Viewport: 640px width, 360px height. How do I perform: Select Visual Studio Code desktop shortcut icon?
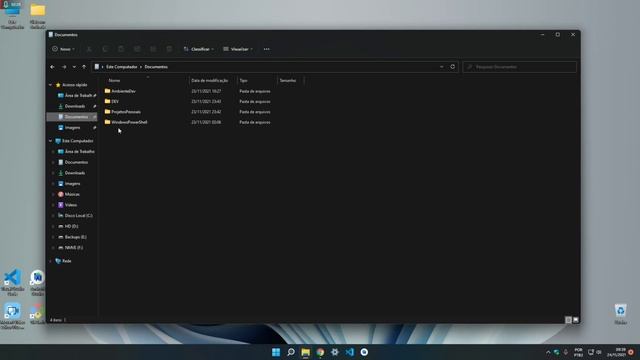click(13, 282)
